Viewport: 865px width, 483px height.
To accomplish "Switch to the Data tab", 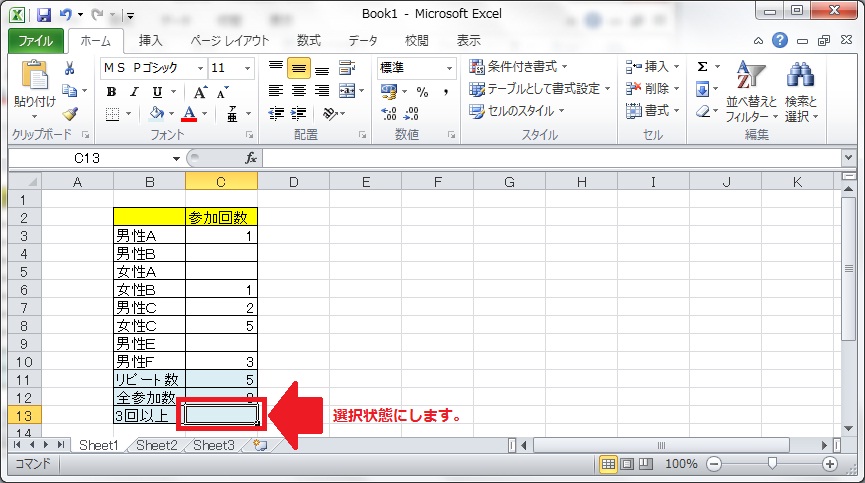I will (x=363, y=40).
